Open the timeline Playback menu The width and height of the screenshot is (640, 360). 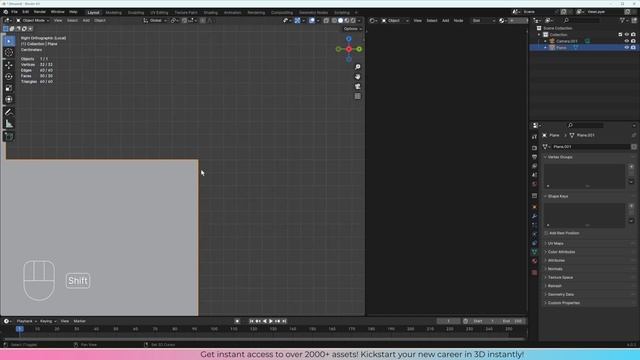click(26, 321)
